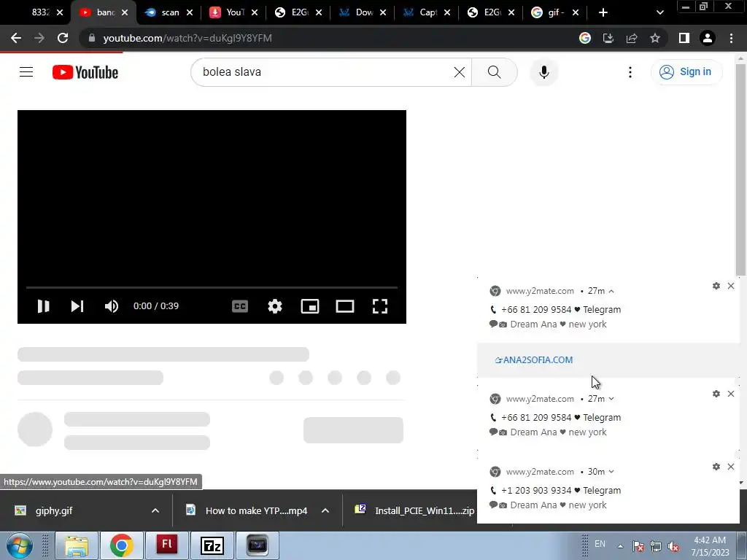Click the Sign in button
This screenshot has width=747, height=560.
686,72
